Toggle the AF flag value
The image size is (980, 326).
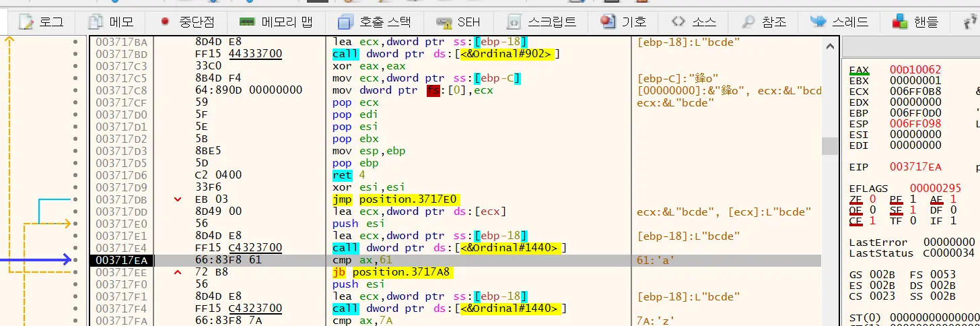point(953,199)
